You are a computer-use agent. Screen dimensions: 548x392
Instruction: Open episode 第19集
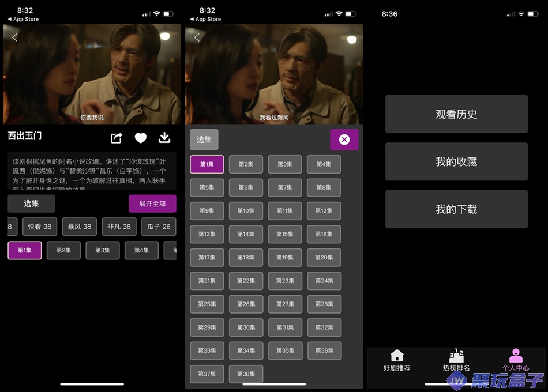(285, 258)
